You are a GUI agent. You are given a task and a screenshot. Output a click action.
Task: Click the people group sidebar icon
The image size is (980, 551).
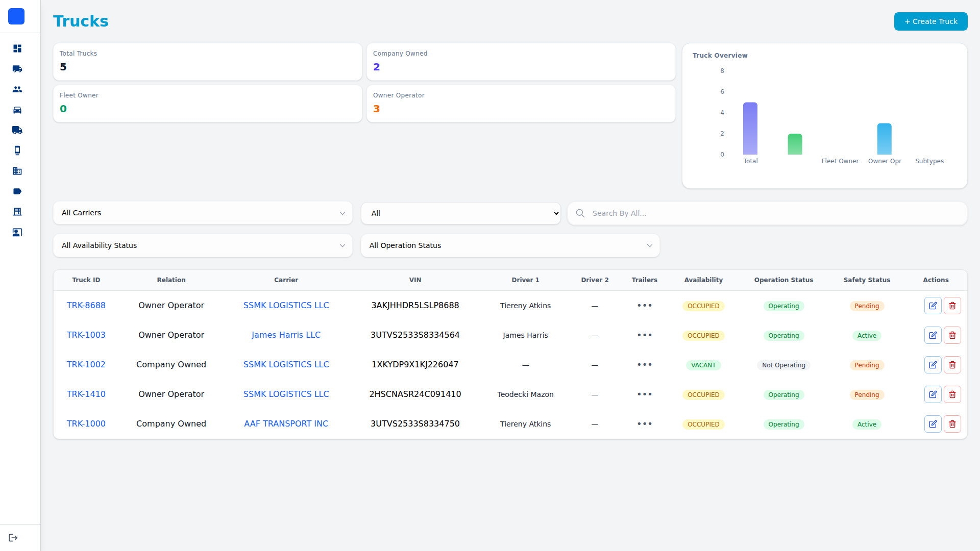click(17, 89)
